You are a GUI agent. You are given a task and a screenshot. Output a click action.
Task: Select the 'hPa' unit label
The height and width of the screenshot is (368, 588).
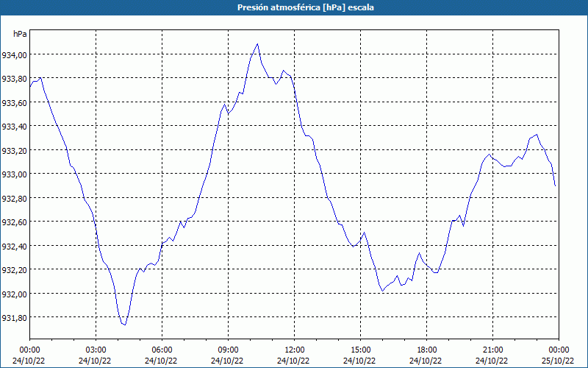click(20, 34)
